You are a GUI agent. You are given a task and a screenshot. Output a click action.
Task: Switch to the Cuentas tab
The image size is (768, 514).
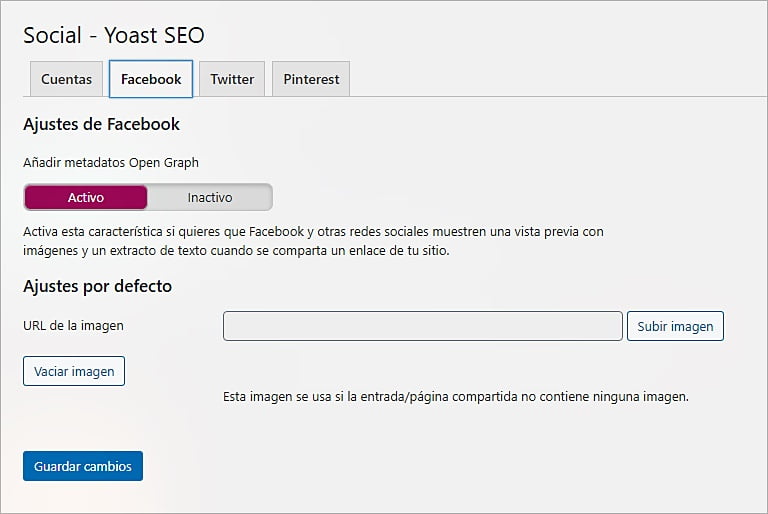tap(66, 79)
